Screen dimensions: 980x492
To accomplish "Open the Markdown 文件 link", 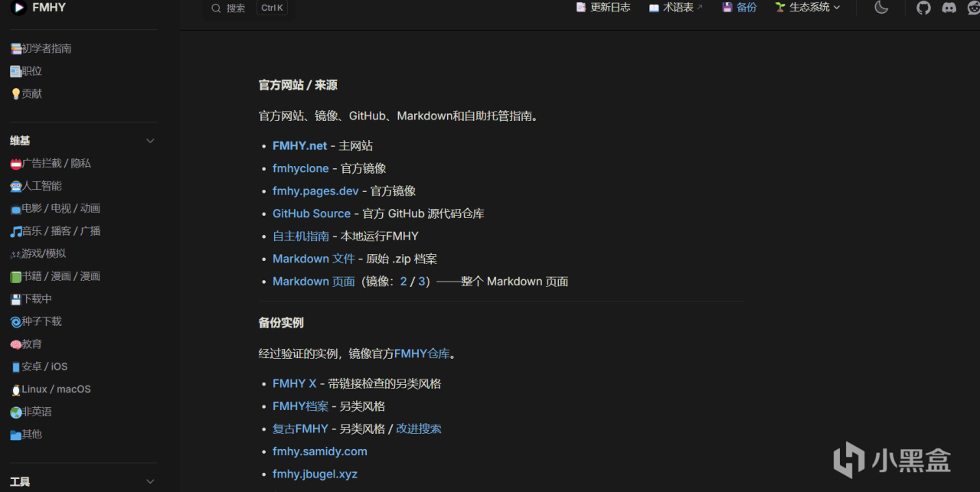I will coord(314,259).
